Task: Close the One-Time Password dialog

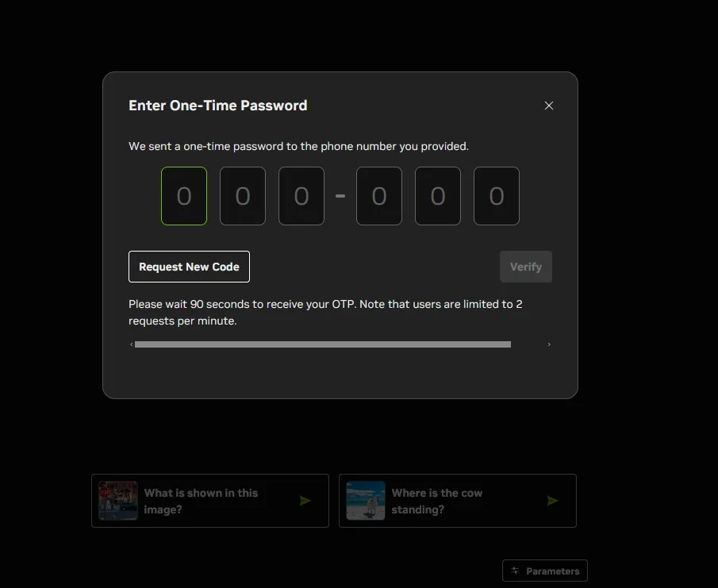Action: coord(548,106)
